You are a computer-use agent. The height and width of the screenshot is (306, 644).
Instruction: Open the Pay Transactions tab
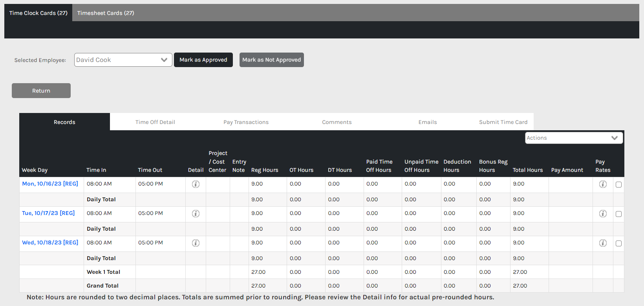coord(246,122)
